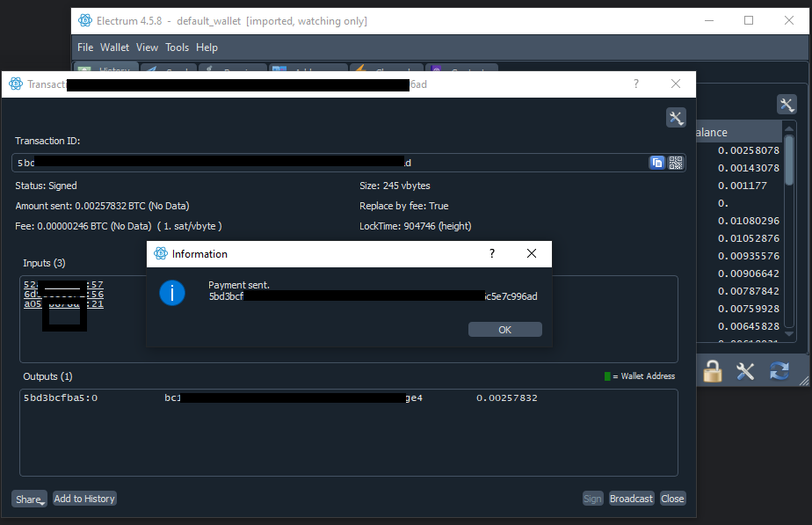Open the input link ending in :57
Image resolution: width=812 pixels, height=525 pixels.
(63, 285)
